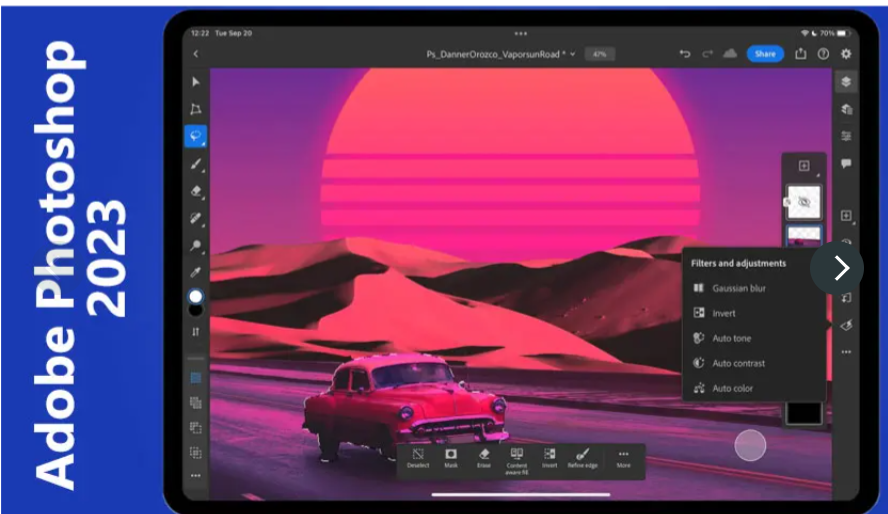Click Refine edge in selection toolbar
This screenshot has height=514, width=888.
point(583,459)
